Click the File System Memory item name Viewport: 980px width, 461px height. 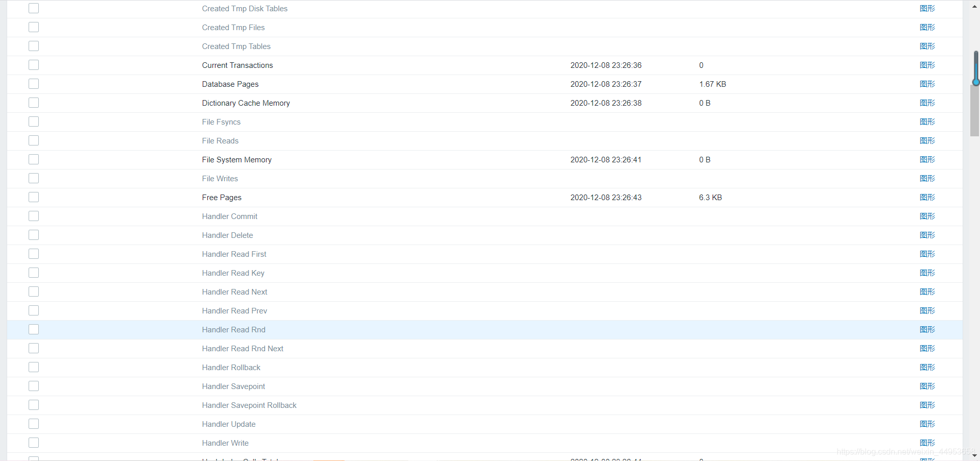pos(237,159)
